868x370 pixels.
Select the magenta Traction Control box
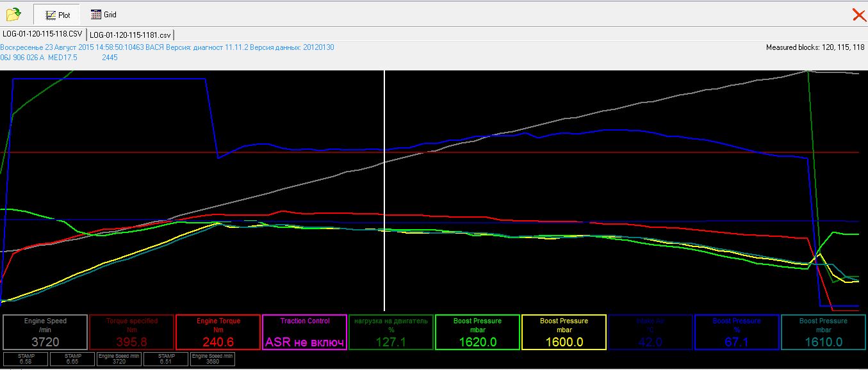point(304,332)
